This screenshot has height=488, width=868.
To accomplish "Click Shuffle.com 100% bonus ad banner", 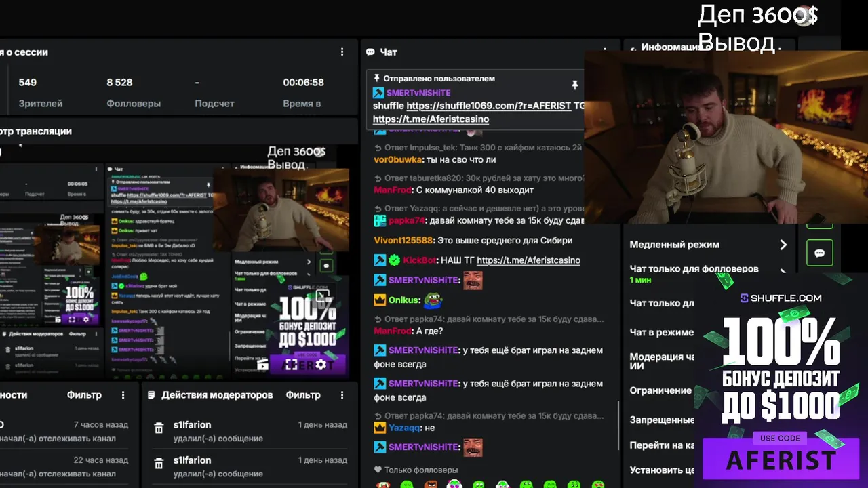I will [x=781, y=382].
